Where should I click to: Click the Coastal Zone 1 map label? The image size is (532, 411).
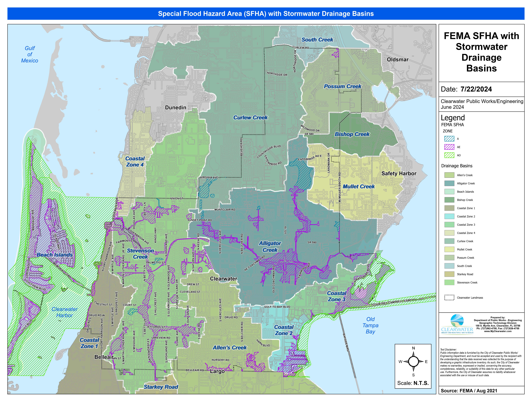[89, 343]
